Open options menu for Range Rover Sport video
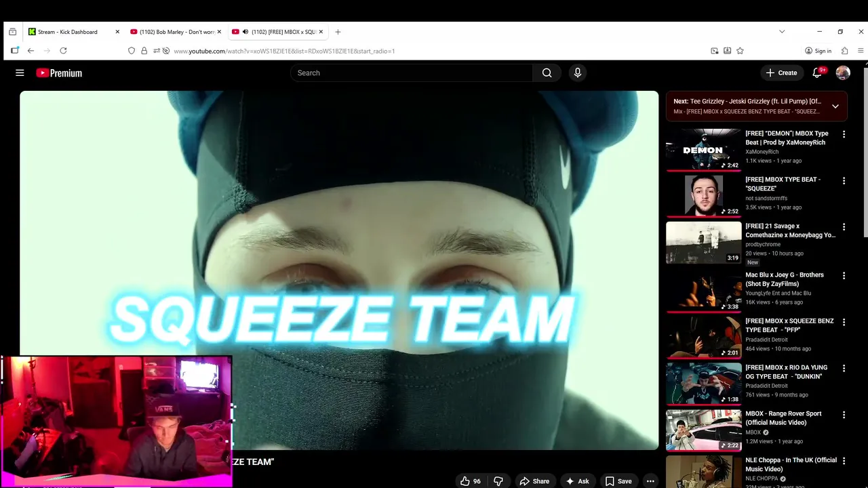868x488 pixels. (x=844, y=415)
